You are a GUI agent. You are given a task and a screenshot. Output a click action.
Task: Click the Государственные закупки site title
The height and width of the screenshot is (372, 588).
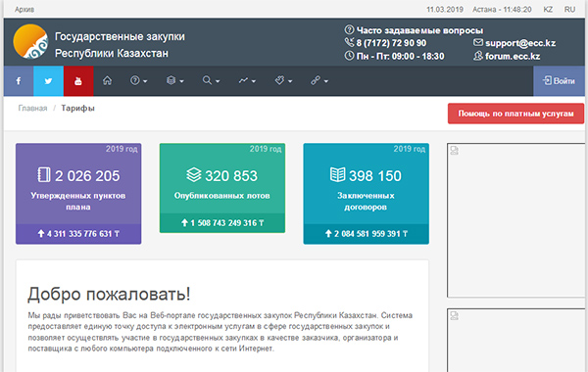coord(120,37)
